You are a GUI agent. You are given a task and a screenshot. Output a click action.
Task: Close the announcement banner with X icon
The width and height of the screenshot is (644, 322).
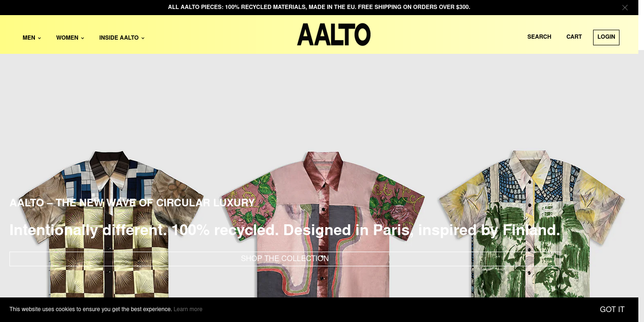tap(625, 8)
